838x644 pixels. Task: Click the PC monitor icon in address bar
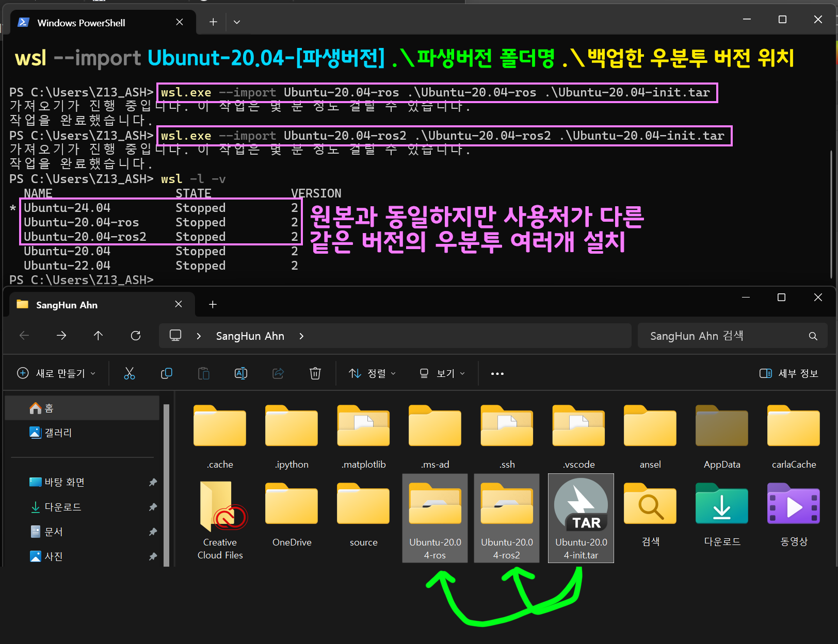click(x=175, y=336)
